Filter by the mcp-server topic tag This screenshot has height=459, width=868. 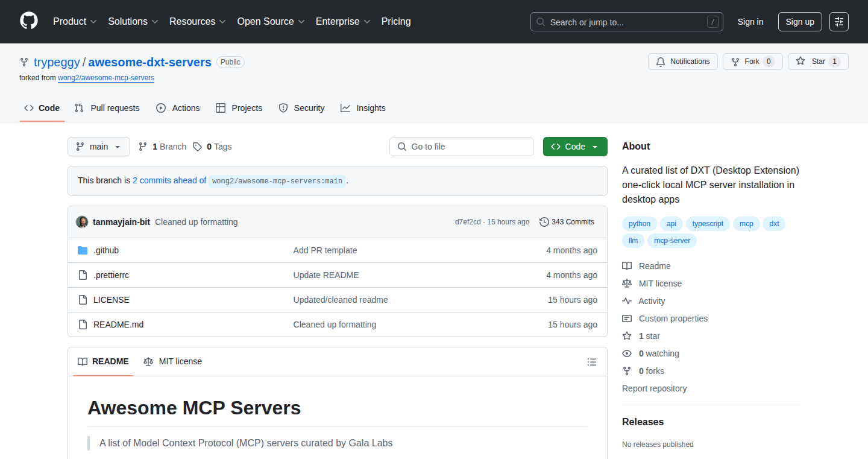pyautogui.click(x=672, y=241)
